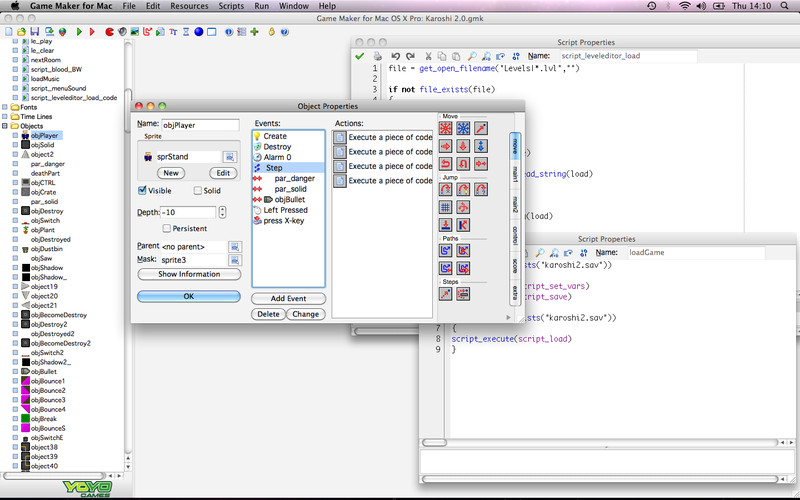Screen dimensions: 800x500
Task: Collapse the Objects folder in resource tree
Action: coord(5,126)
